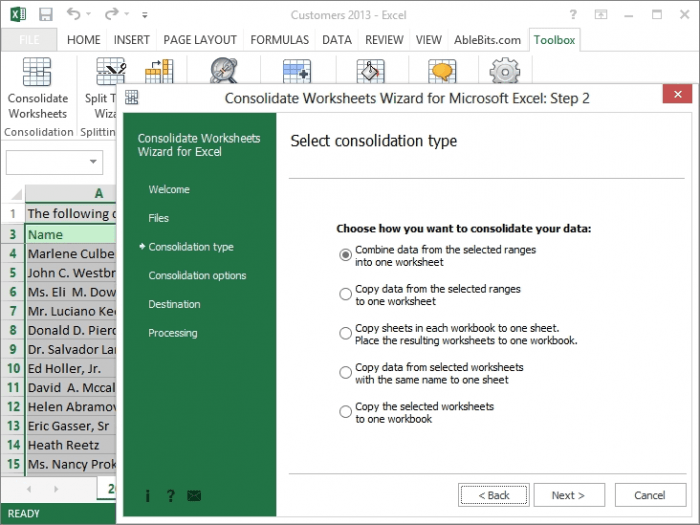This screenshot has height=525, width=700.
Task: Expand the Name Box dropdown arrow
Action: [94, 162]
